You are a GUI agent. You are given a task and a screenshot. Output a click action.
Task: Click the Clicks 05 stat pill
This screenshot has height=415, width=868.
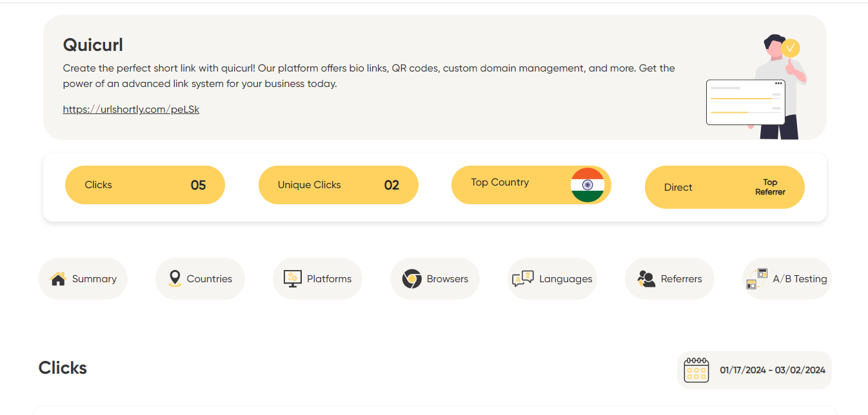click(x=144, y=185)
